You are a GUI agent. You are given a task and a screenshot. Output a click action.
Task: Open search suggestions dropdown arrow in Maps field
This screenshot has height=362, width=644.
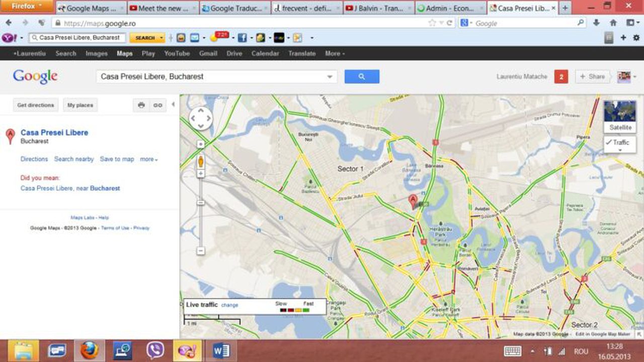[330, 77]
